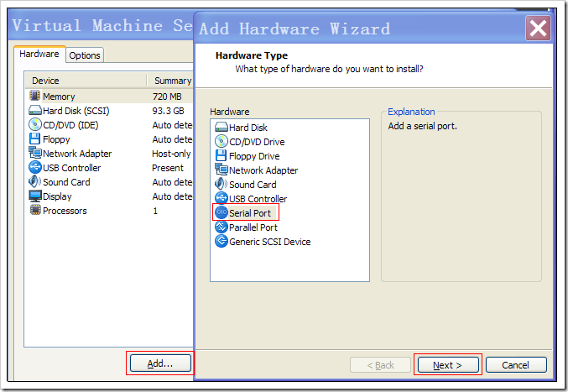
Task: Select "Network Adapter" in the settings device list
Action: click(77, 154)
